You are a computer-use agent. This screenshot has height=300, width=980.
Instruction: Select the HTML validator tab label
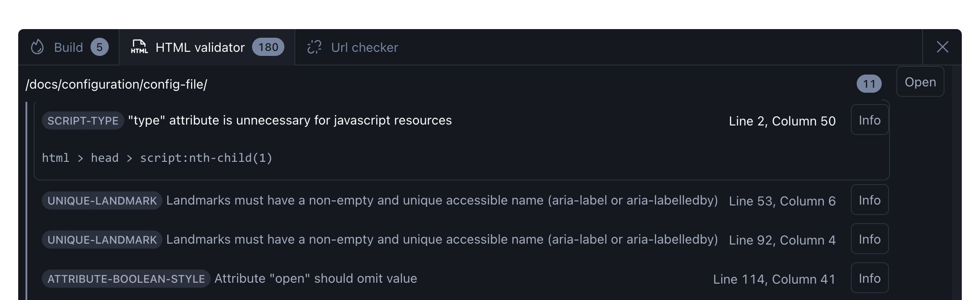pyautogui.click(x=200, y=47)
